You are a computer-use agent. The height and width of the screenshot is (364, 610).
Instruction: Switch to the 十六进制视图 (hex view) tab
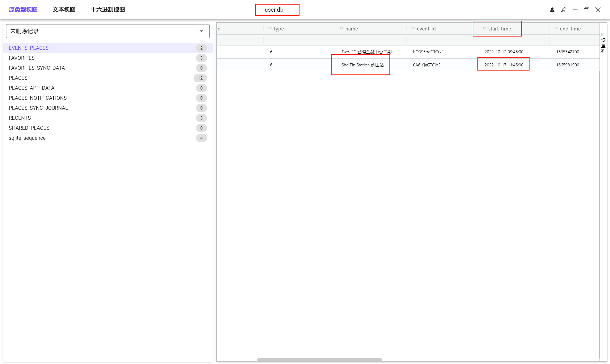[x=108, y=10]
